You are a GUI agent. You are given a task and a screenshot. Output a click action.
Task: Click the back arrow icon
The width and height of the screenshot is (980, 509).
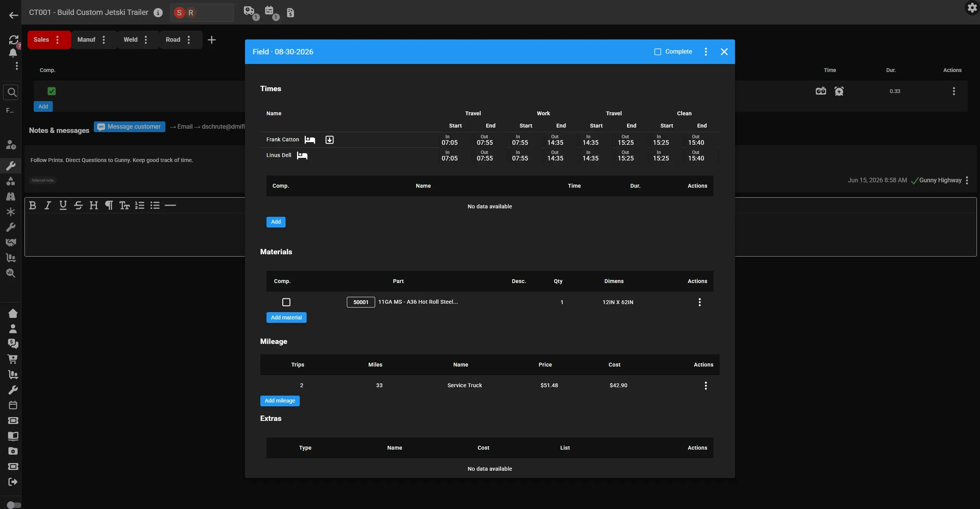click(13, 15)
